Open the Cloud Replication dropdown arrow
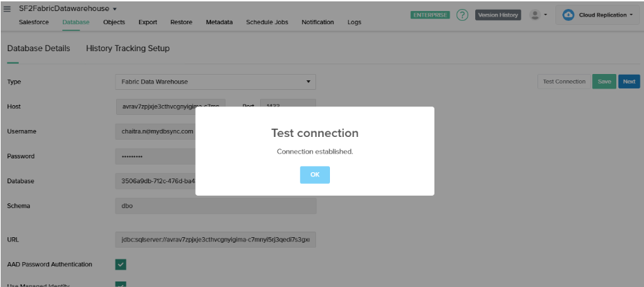 click(x=631, y=15)
